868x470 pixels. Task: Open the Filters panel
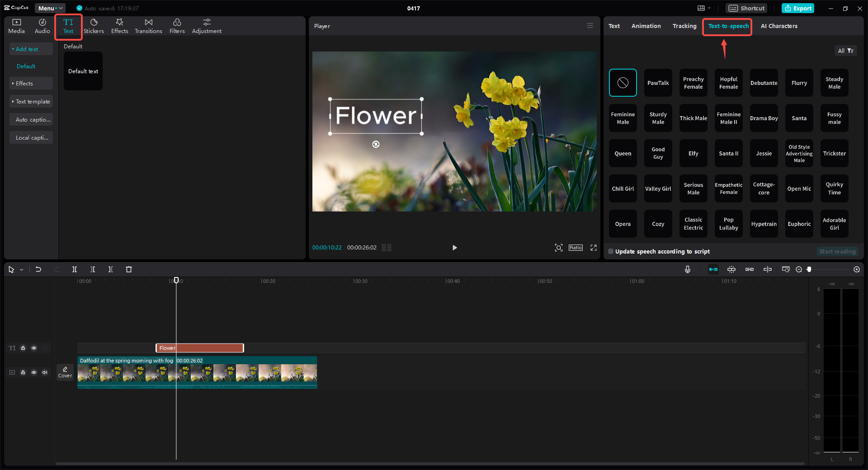(177, 26)
